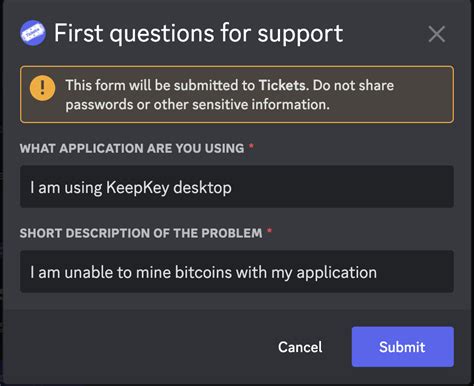Click the word KeepKey in the first field
Viewport: 474px width, 386px height.
138,188
